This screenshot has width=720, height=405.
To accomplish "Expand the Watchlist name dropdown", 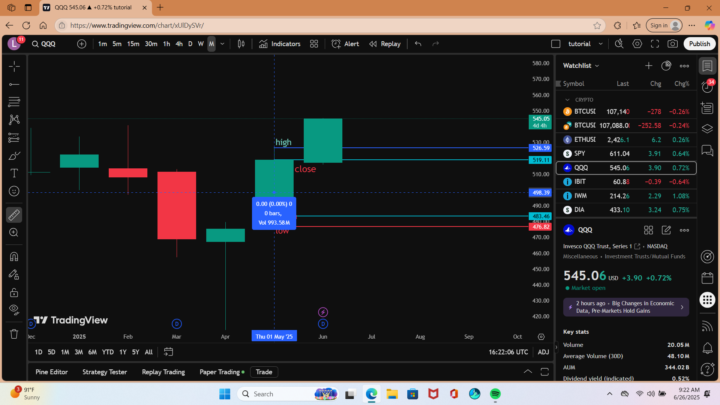I will click(581, 66).
